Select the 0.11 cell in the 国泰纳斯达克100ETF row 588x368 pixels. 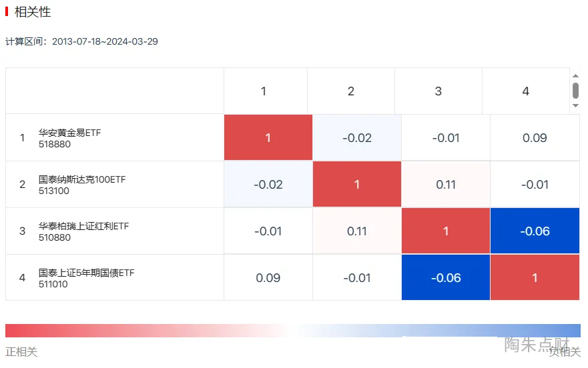(446, 185)
